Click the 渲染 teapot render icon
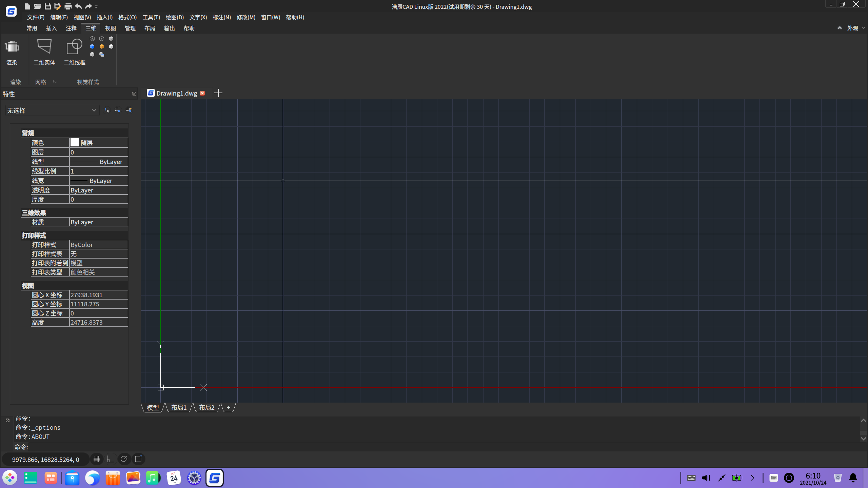This screenshot has height=488, width=868. [12, 47]
